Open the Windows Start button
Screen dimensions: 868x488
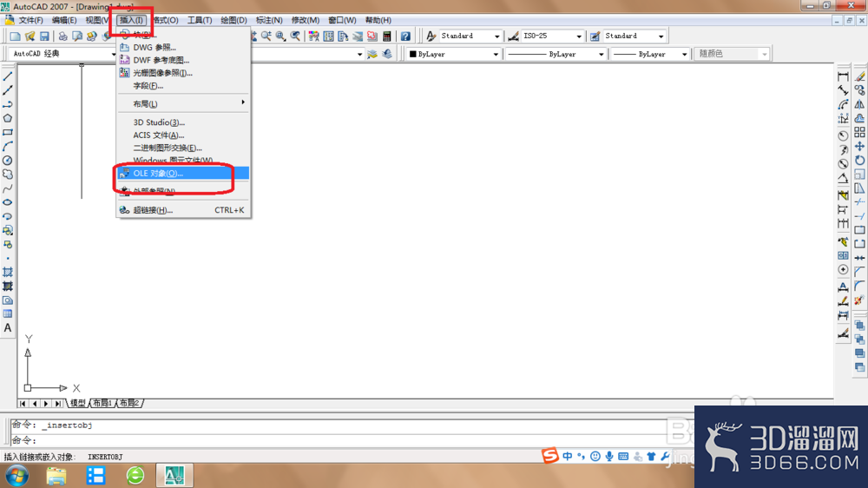coord(17,475)
